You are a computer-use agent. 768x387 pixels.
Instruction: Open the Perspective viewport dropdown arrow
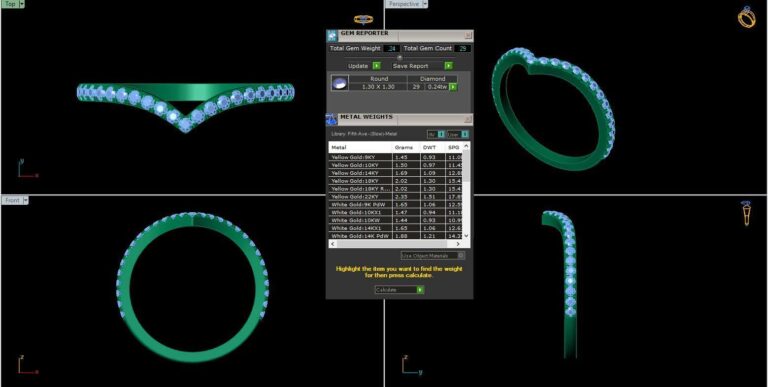[425, 4]
